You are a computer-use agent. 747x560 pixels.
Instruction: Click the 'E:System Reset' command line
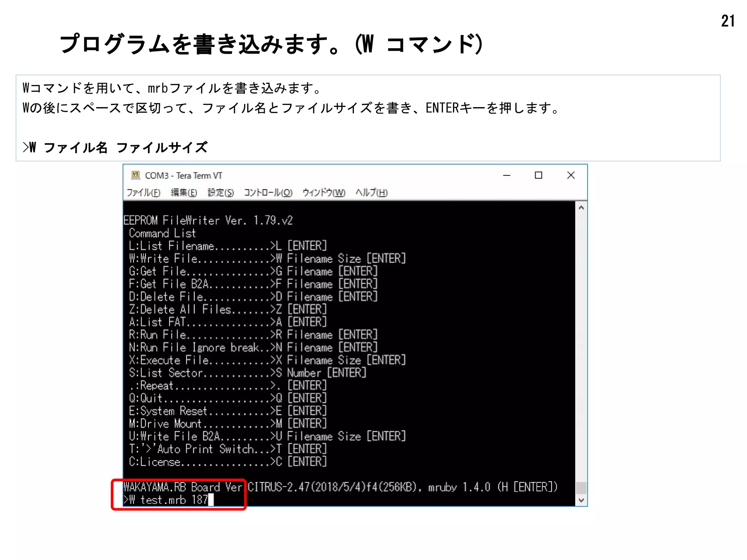tap(228, 411)
